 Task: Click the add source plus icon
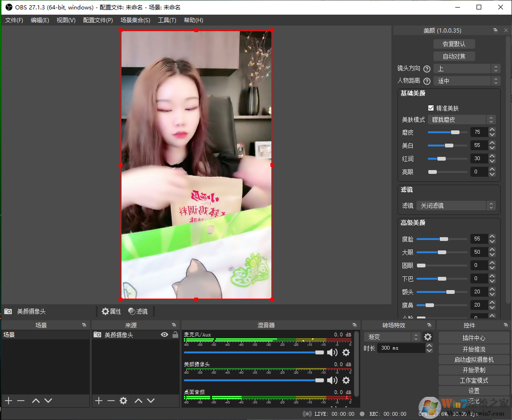pos(98,401)
